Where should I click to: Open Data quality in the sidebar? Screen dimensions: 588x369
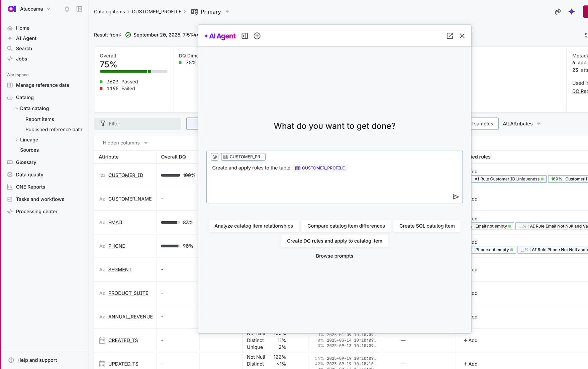coord(29,174)
